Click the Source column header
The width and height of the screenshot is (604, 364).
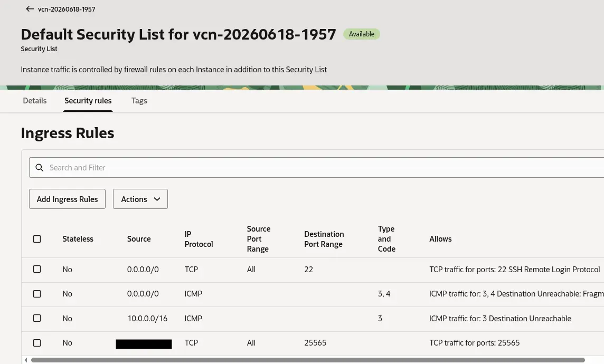click(x=139, y=238)
